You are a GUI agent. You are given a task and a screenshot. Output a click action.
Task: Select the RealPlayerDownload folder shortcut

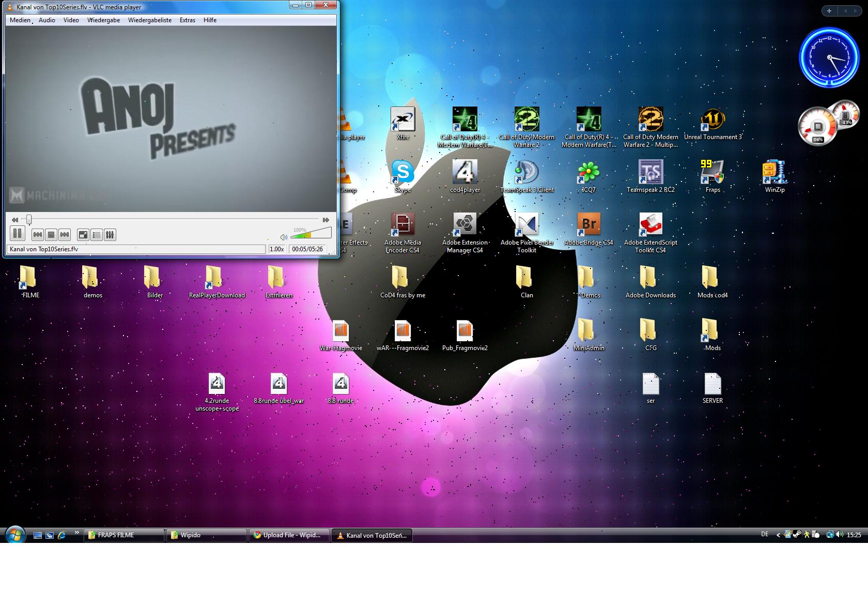(x=217, y=282)
